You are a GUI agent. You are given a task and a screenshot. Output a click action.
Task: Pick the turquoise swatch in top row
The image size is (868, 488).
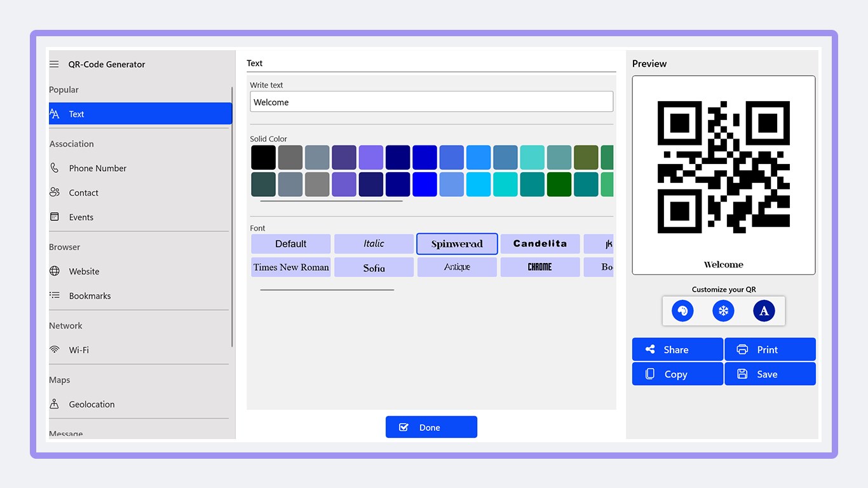point(532,158)
